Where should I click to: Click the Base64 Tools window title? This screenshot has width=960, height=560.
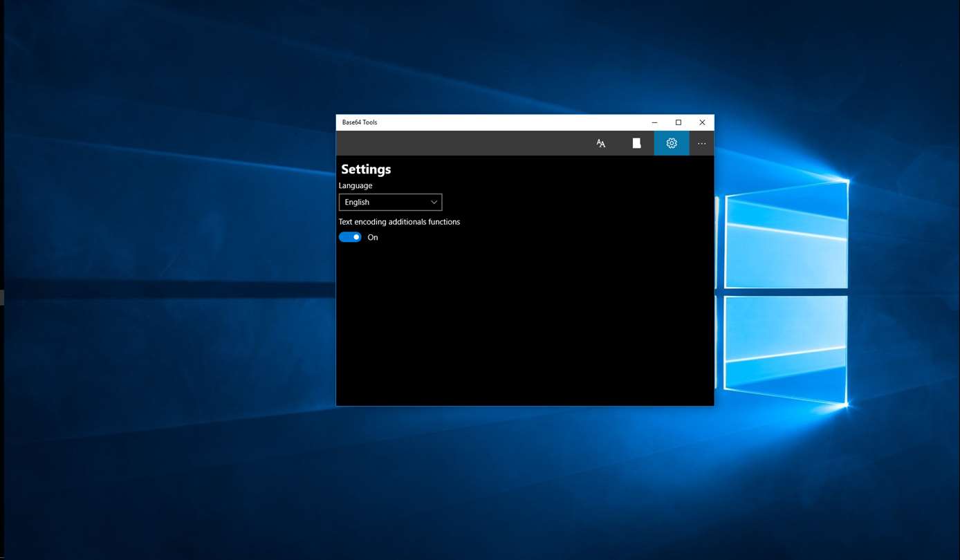[x=360, y=122]
